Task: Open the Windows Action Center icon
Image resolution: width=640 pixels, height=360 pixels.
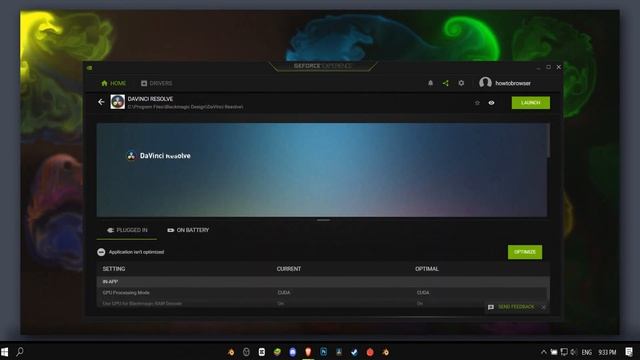Action: coord(629,352)
